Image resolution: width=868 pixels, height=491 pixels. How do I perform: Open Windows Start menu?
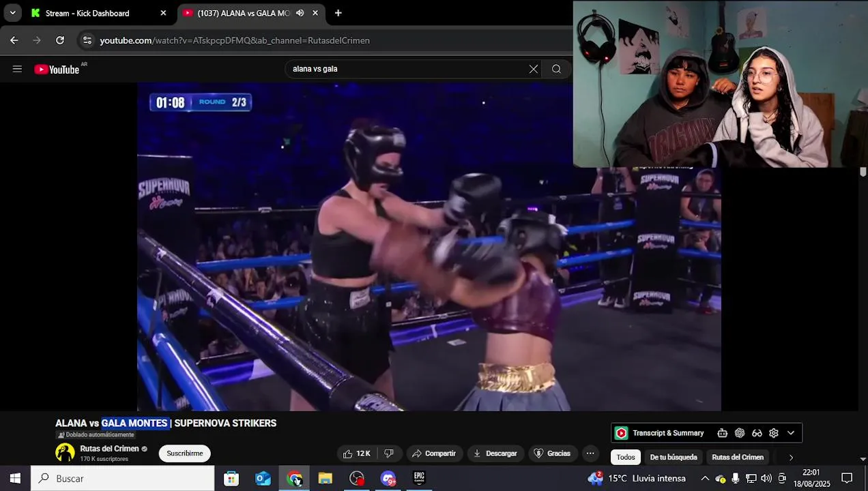click(15, 479)
